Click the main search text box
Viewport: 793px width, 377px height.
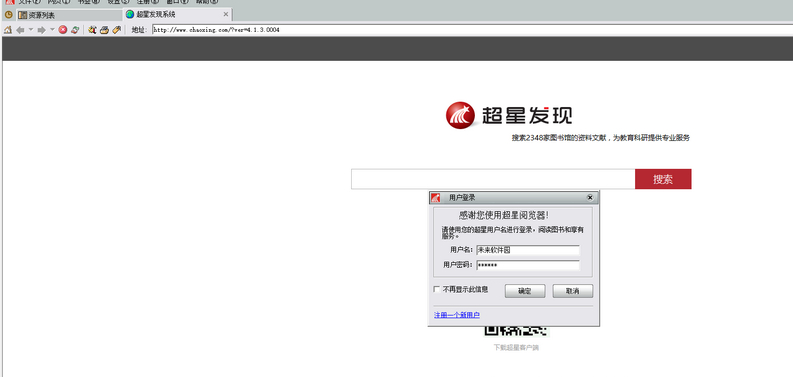point(493,179)
